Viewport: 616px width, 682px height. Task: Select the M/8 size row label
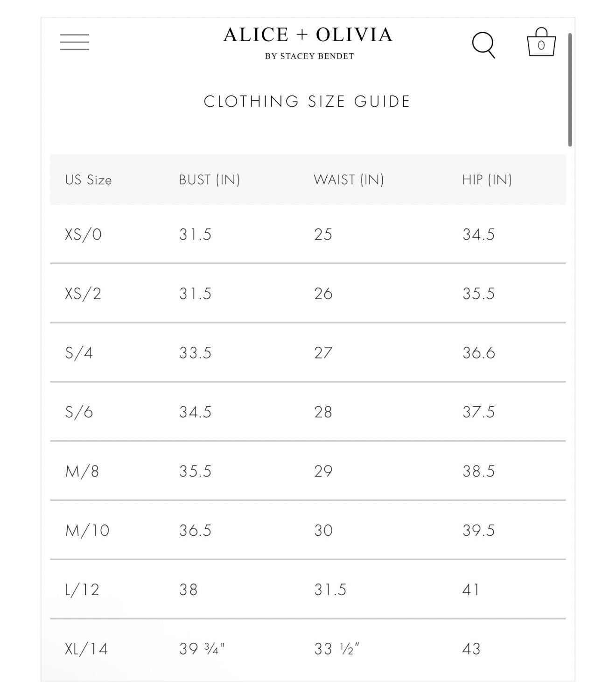coord(82,471)
